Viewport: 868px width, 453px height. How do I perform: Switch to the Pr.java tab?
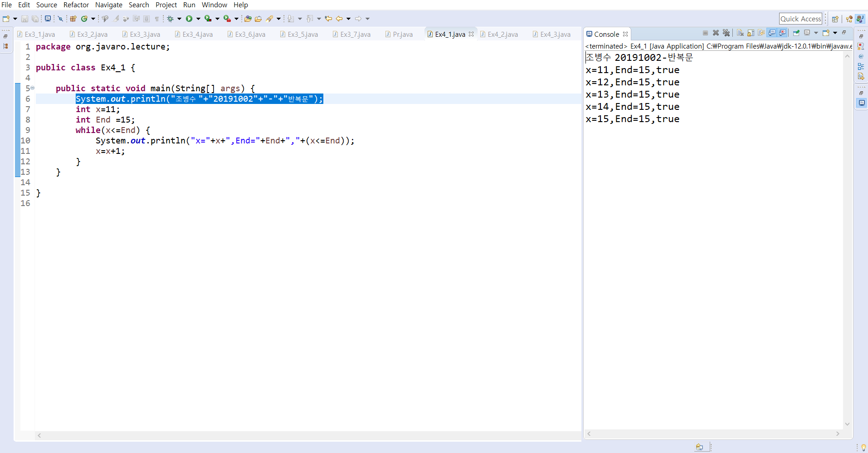pyautogui.click(x=399, y=34)
